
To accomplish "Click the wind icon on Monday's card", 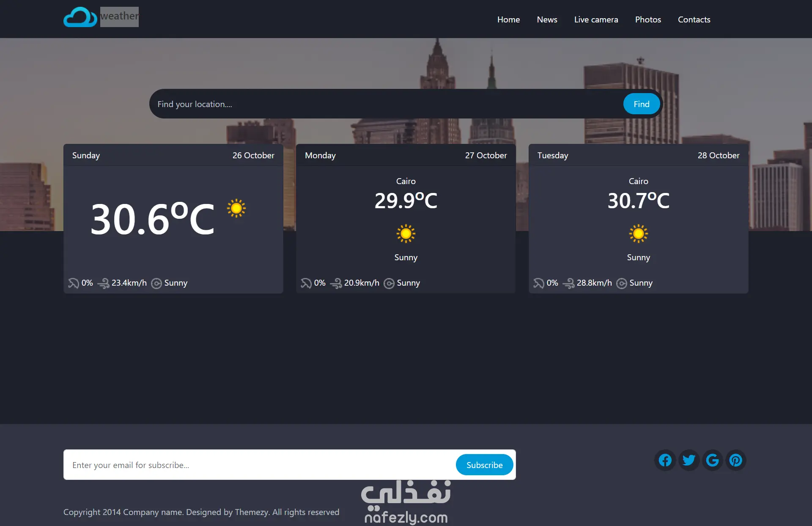I will point(336,283).
